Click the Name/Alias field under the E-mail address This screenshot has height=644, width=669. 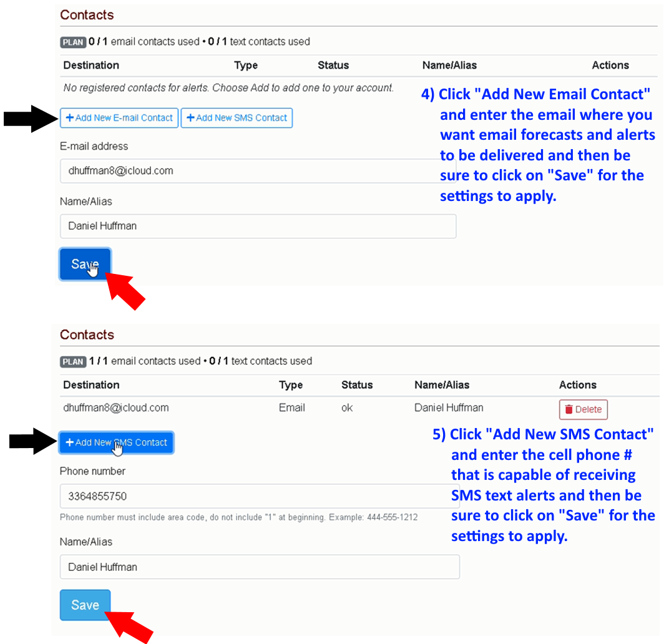click(258, 227)
